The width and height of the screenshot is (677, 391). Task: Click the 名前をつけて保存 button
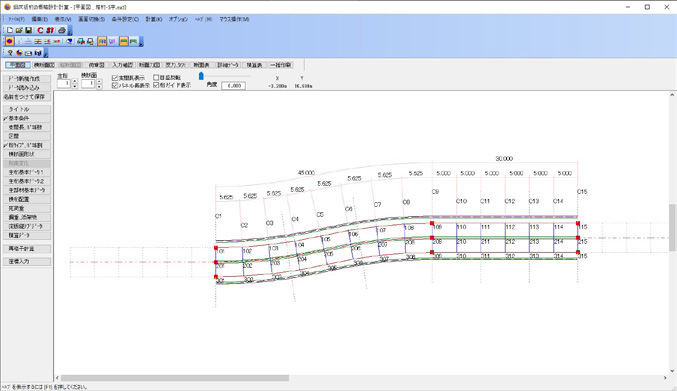click(x=27, y=97)
